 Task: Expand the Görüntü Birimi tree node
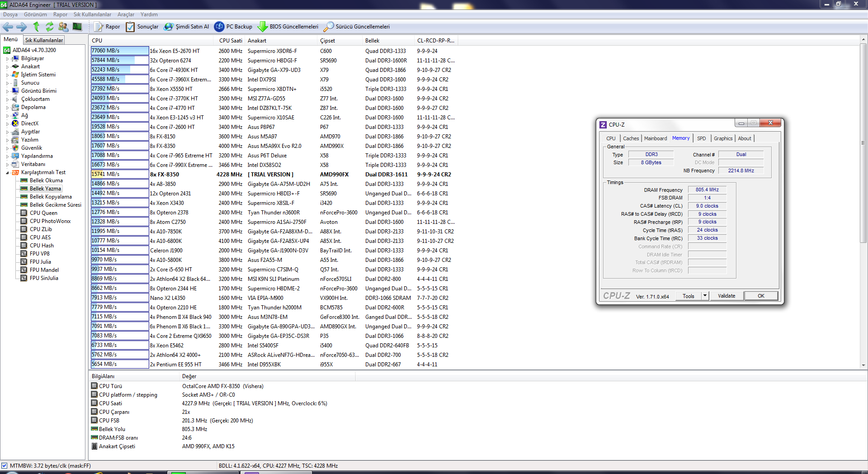[x=7, y=91]
